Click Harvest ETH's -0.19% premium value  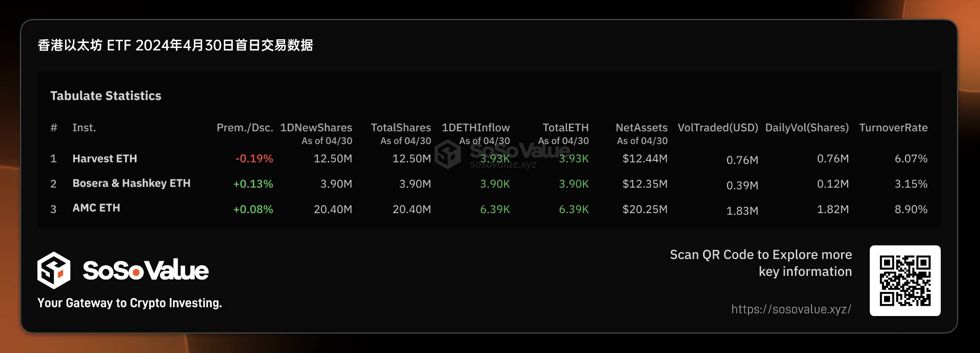tap(254, 158)
